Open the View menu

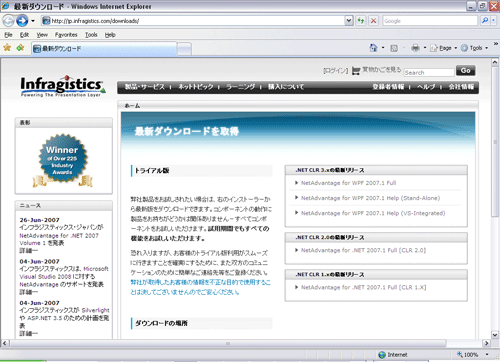pos(42,35)
